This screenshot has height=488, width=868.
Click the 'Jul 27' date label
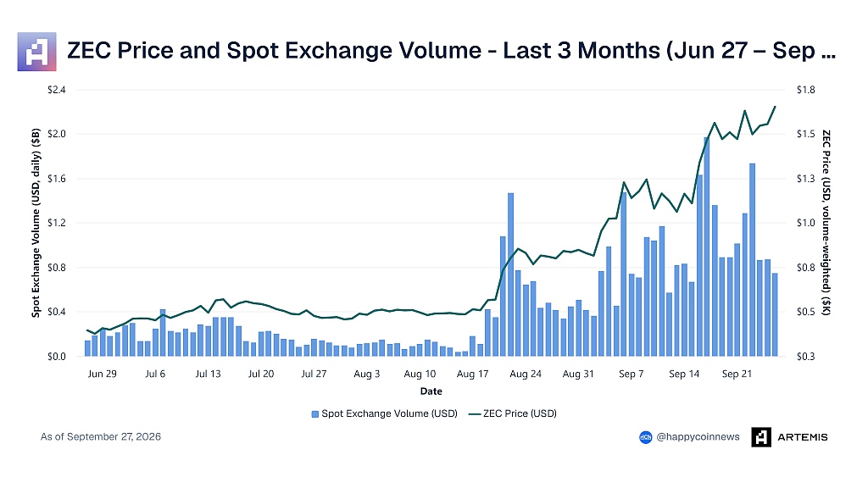point(314,374)
